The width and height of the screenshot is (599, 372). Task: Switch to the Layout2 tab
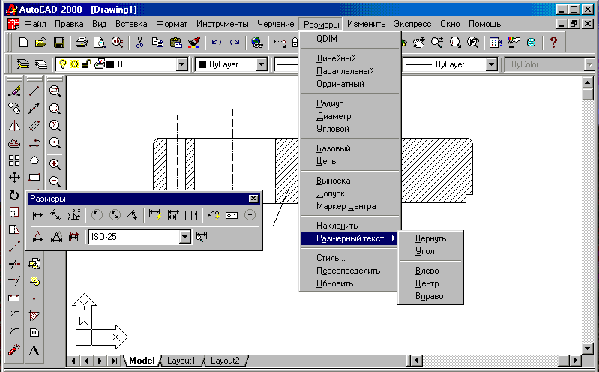point(224,361)
